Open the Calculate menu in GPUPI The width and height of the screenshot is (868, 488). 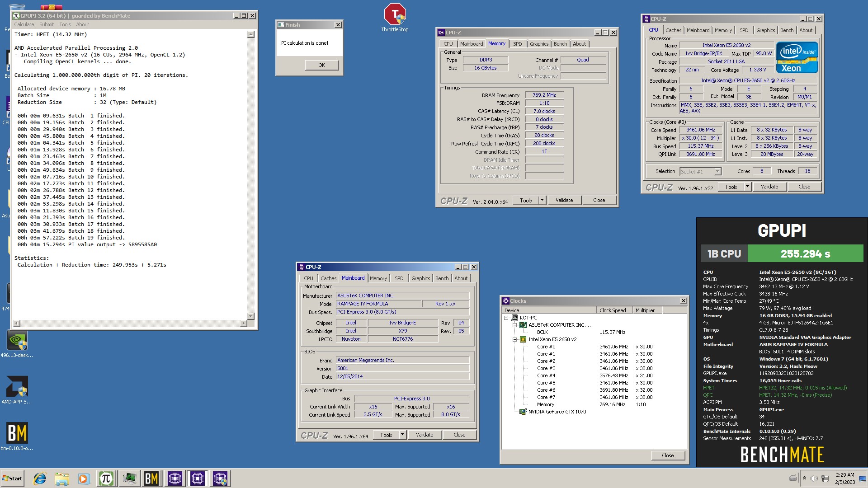point(24,24)
